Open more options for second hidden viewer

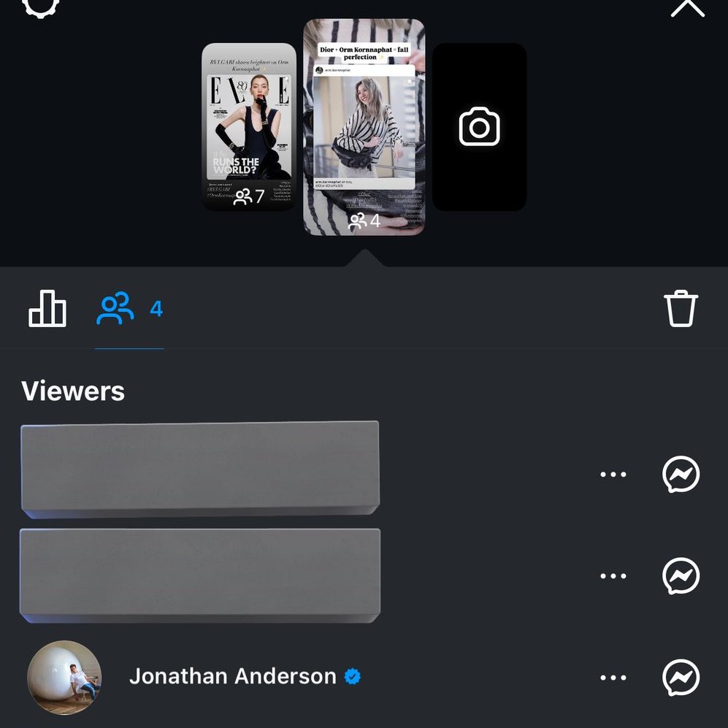point(613,575)
